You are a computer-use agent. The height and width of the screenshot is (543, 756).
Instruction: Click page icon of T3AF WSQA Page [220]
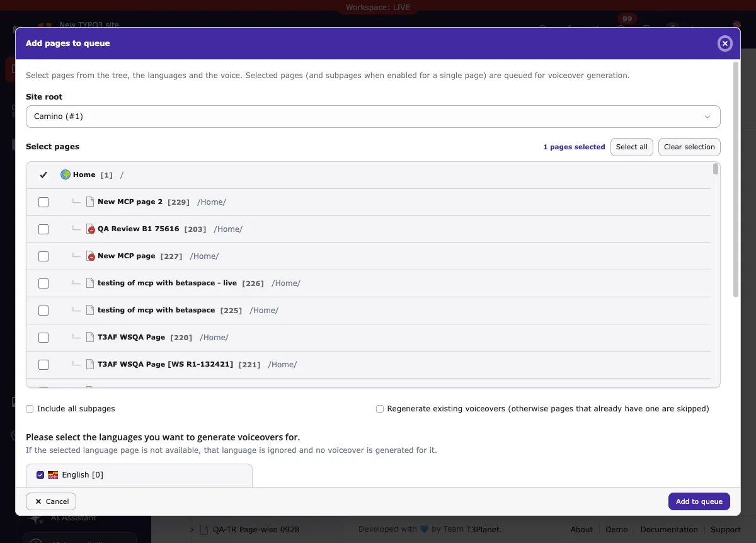coord(90,337)
